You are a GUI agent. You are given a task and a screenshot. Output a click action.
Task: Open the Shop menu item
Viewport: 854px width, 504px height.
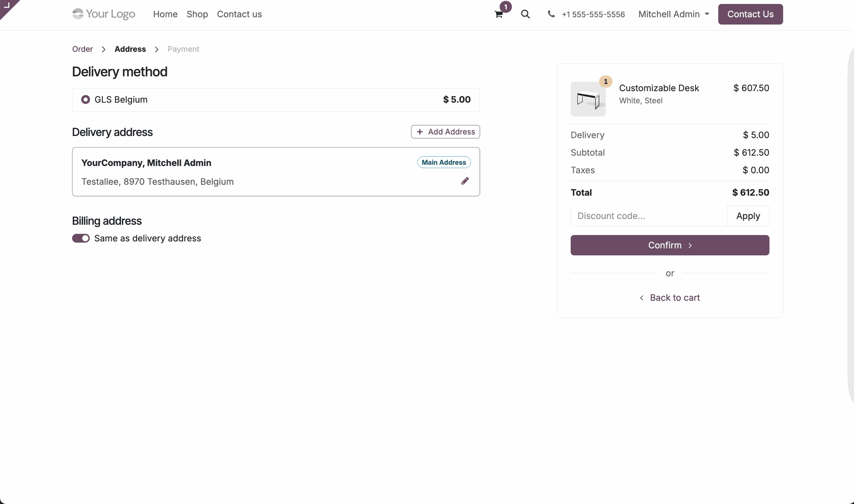(x=197, y=14)
